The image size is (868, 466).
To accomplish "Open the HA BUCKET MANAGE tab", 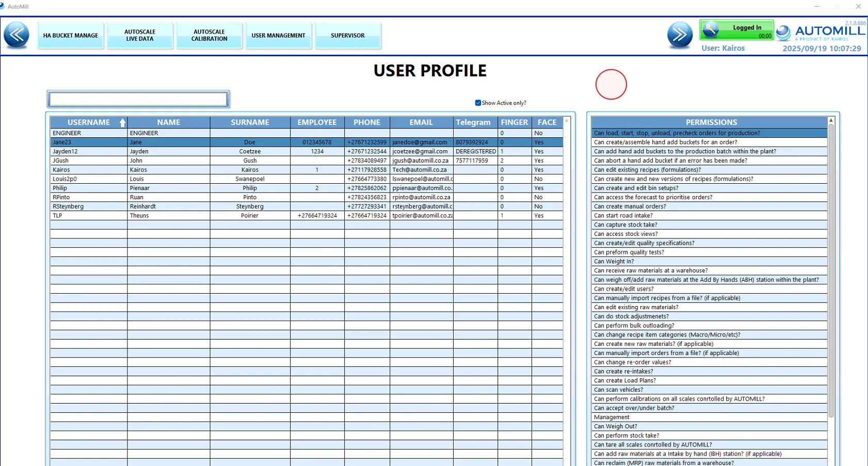I will pyautogui.click(x=71, y=36).
